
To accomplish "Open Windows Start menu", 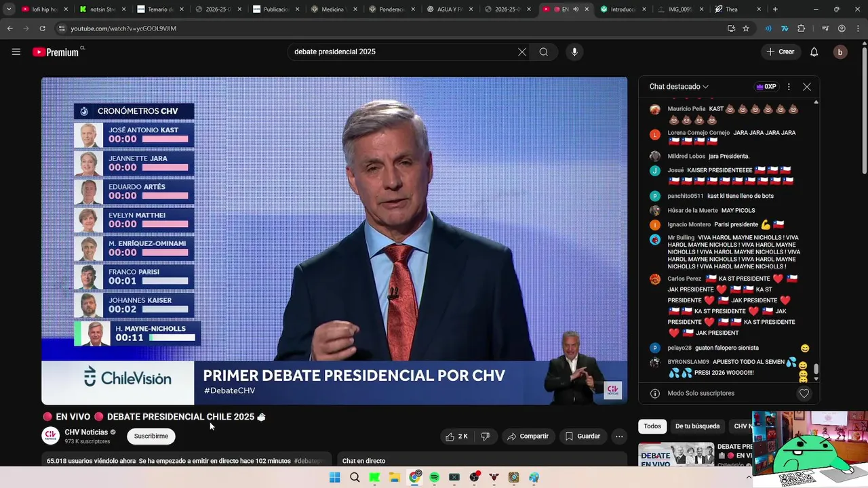I will (334, 477).
